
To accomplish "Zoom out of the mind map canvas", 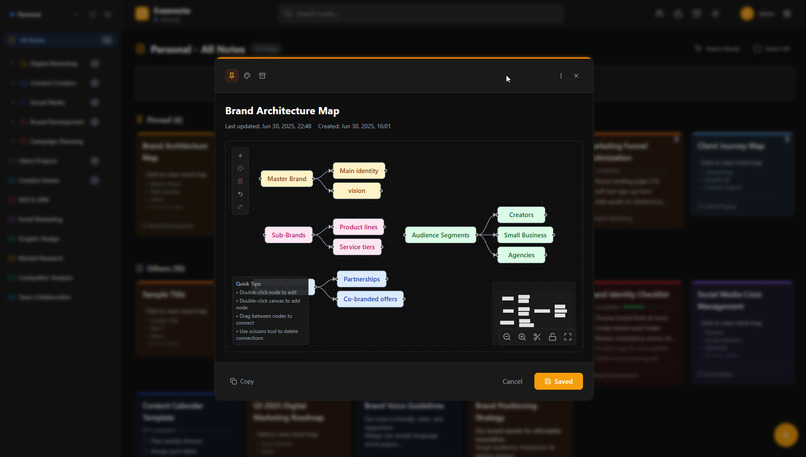I will [x=507, y=337].
